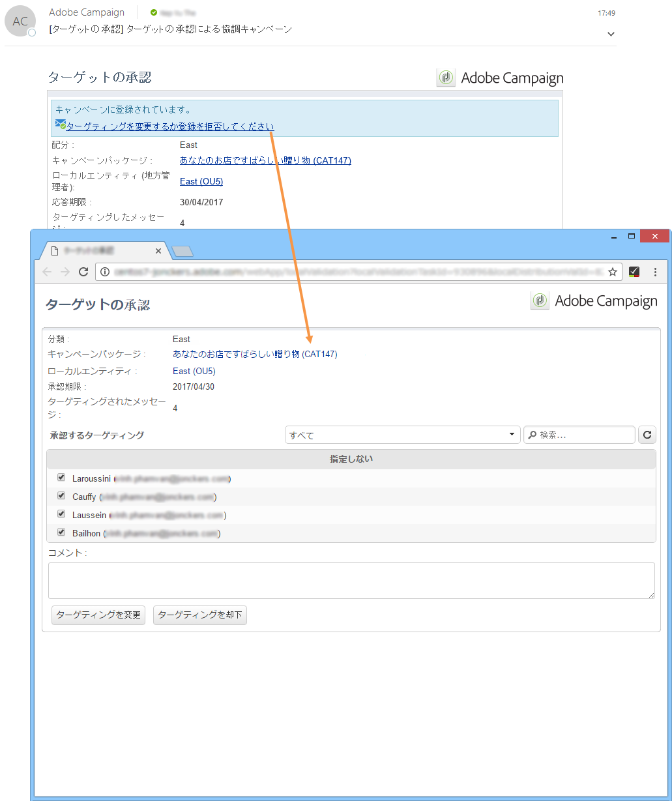Click the ターゲティングを却下 button
672x801 pixels.
[x=200, y=615]
